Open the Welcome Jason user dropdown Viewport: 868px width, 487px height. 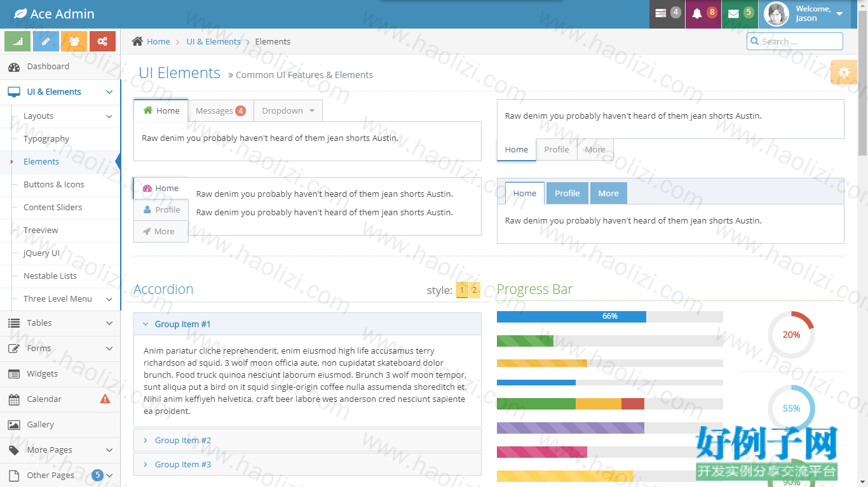(804, 14)
